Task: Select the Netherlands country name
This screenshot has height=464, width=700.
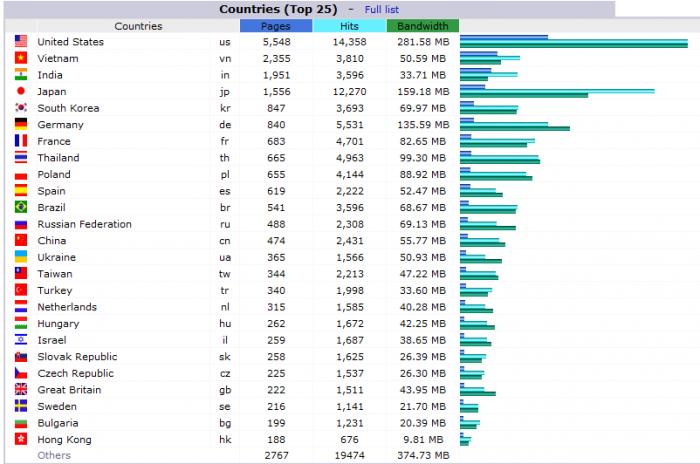Action: [67, 307]
